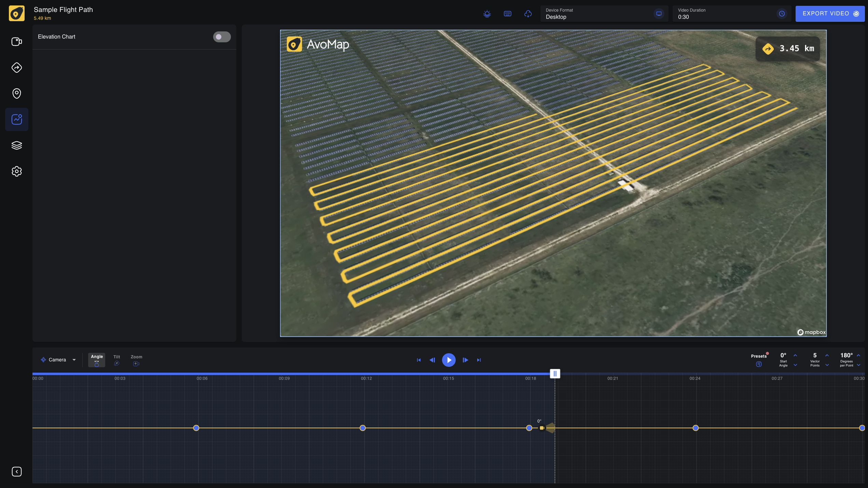Open the Device Format dropdown
This screenshot has height=488, width=868.
(604, 14)
